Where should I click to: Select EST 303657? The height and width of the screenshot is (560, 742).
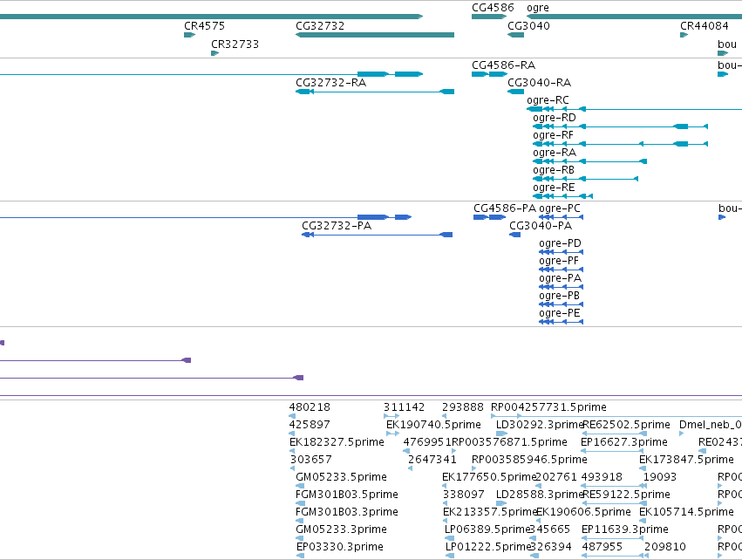310,460
